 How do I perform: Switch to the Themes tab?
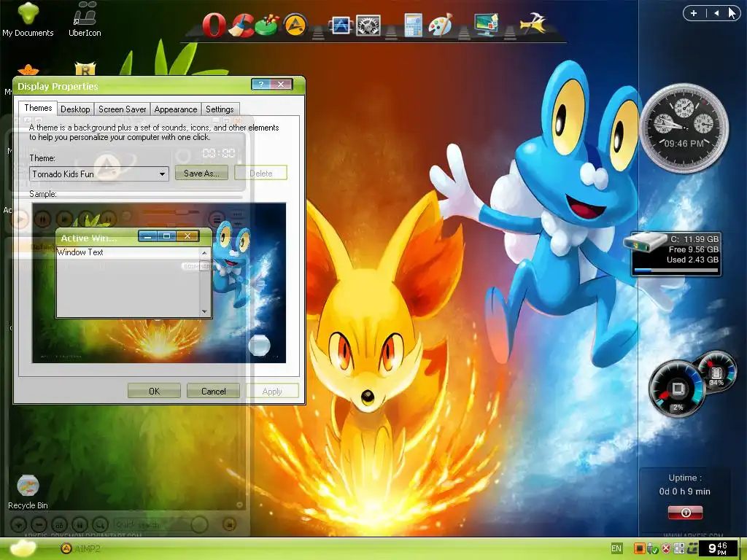[x=38, y=108]
